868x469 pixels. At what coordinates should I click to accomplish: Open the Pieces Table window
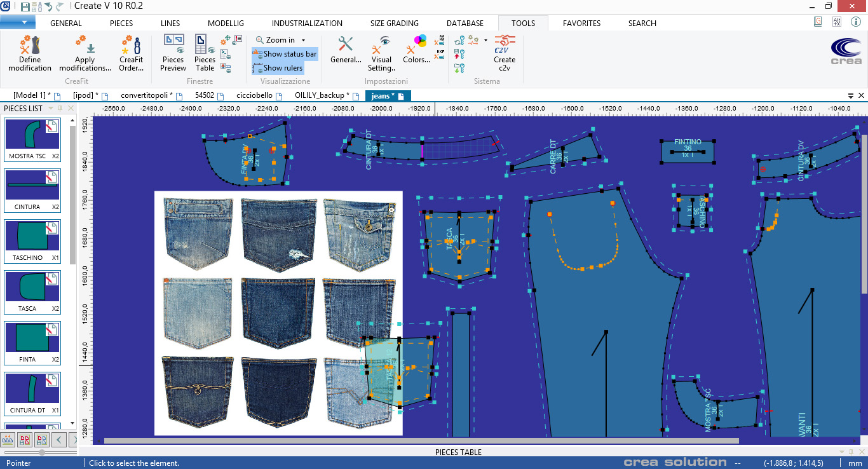205,53
